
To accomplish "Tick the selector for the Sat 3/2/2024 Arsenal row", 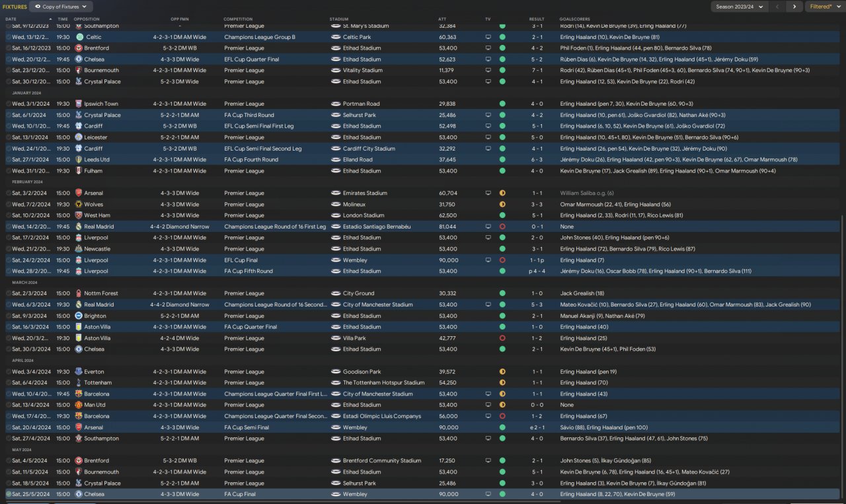I will click(9, 194).
